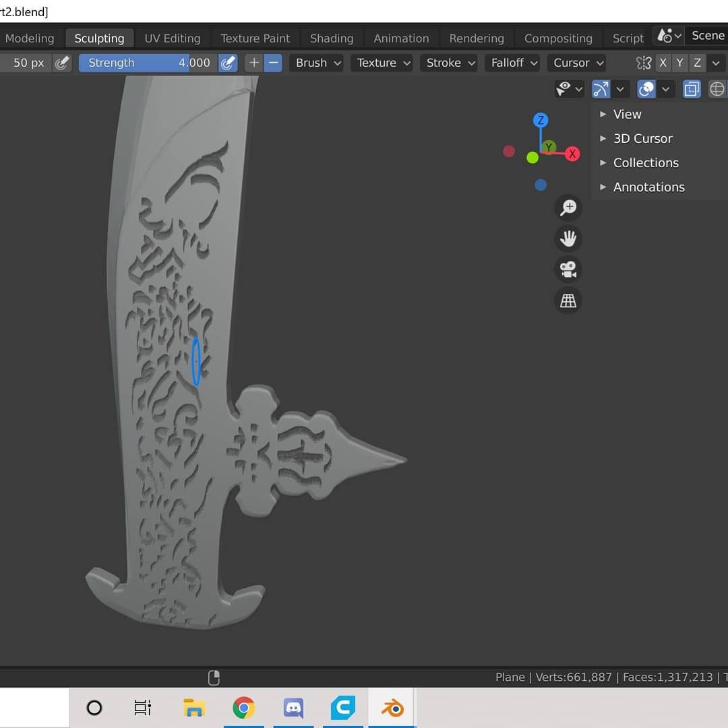Toggle strength pen pressure icon
Viewport: 728px width, 728px height.
tap(228, 63)
